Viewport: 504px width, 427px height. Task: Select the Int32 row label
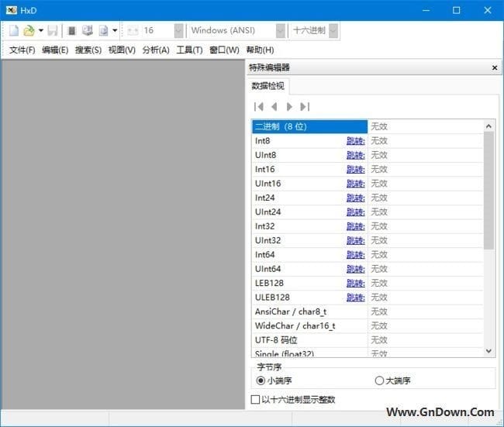pyautogui.click(x=265, y=226)
